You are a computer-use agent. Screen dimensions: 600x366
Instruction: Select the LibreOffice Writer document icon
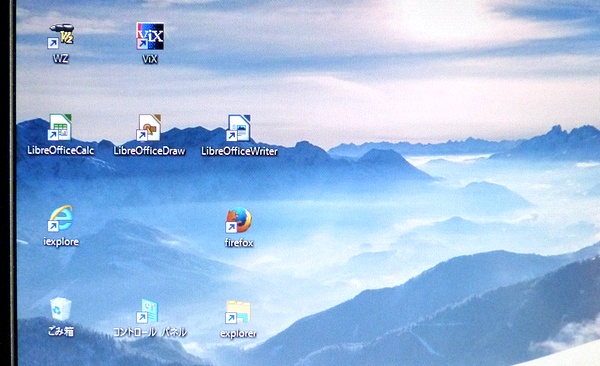click(x=238, y=128)
